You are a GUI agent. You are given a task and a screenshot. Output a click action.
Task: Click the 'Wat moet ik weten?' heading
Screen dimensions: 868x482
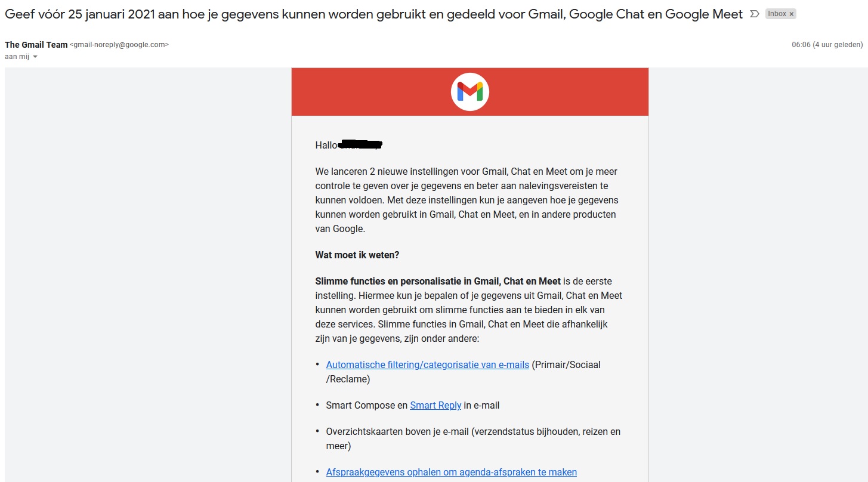(x=357, y=255)
